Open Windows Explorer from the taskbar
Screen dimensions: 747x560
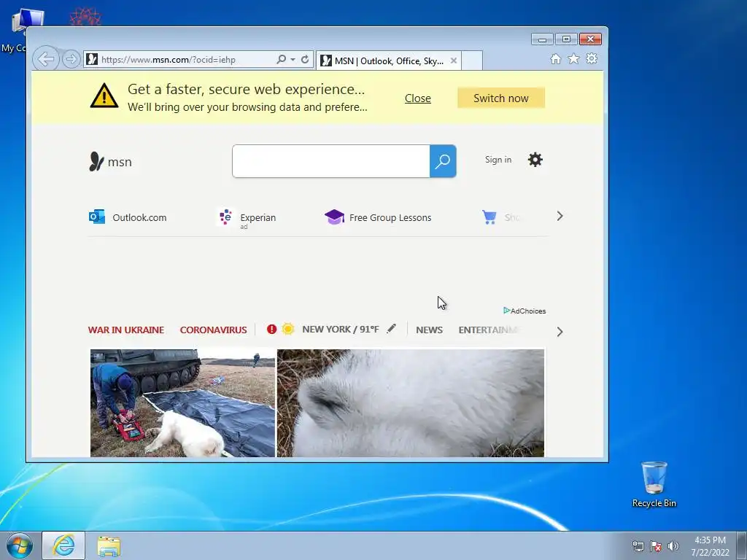coord(109,545)
